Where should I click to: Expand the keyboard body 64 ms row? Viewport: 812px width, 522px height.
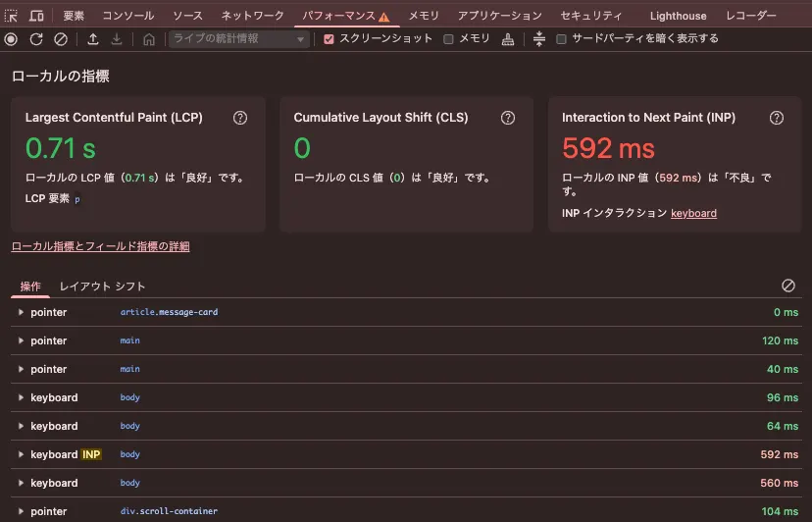(21, 426)
